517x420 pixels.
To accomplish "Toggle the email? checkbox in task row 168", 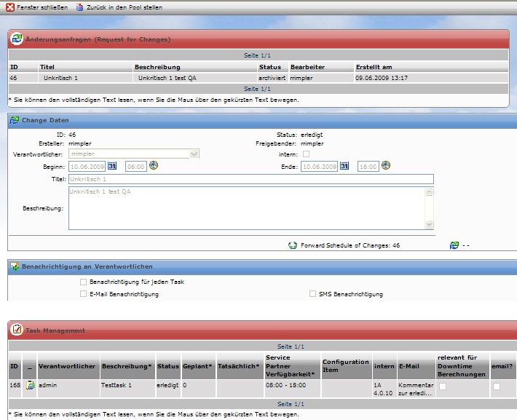I will click(497, 387).
